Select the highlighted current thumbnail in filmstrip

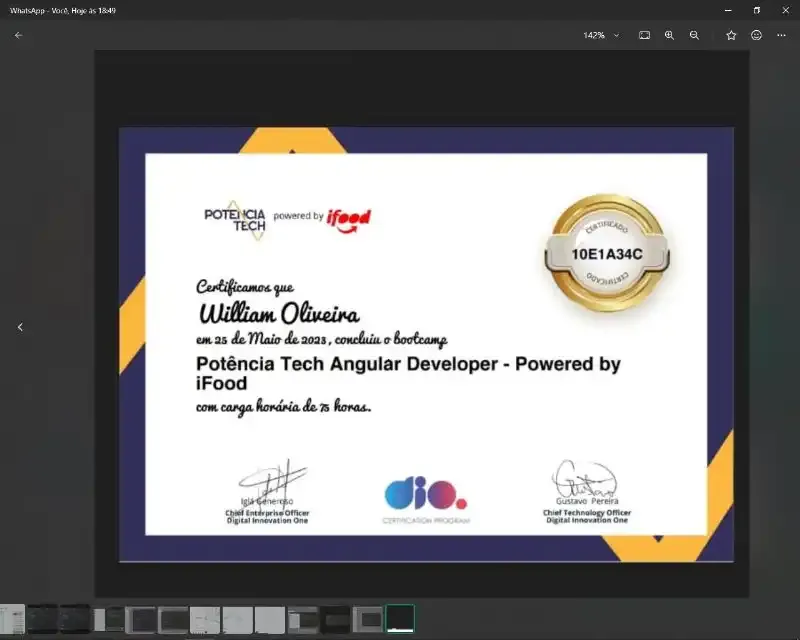400,619
